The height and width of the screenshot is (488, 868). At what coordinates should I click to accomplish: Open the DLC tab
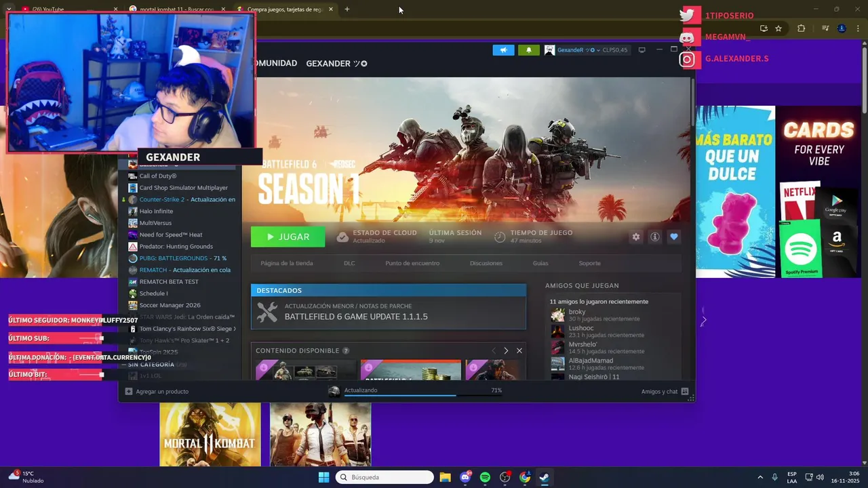[349, 263]
